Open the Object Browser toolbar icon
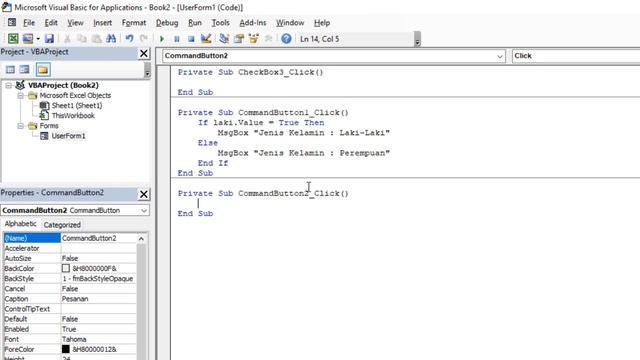 tap(253, 39)
